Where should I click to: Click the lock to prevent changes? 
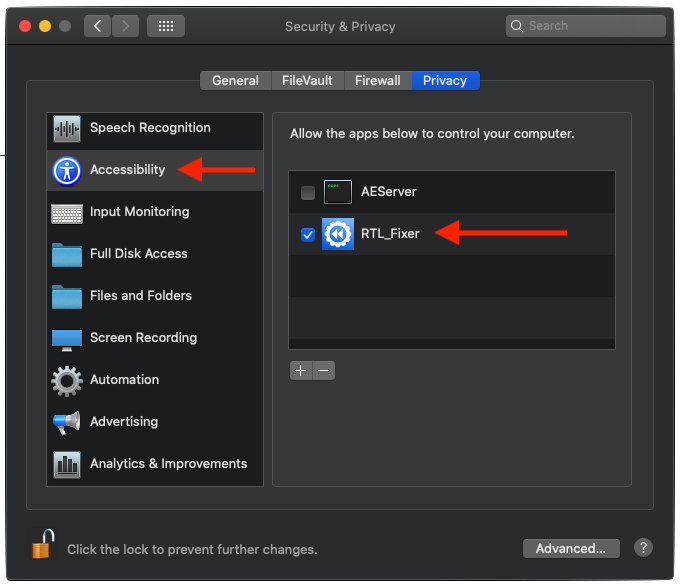pyautogui.click(x=43, y=544)
